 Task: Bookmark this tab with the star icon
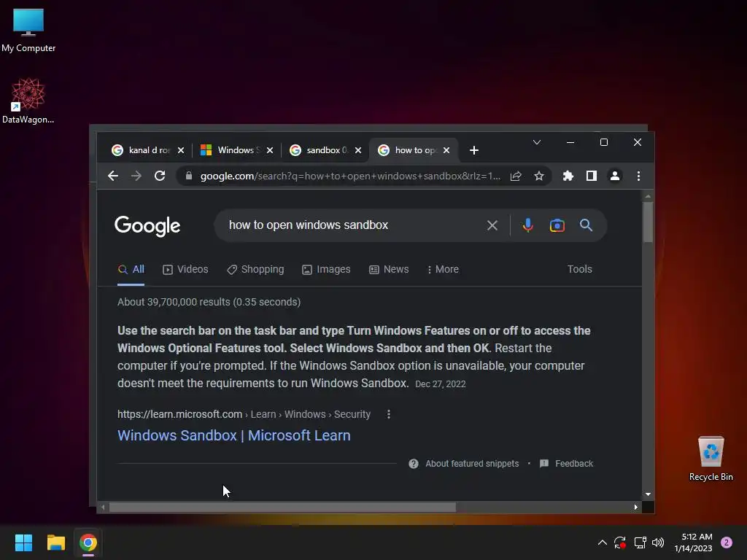coord(539,176)
